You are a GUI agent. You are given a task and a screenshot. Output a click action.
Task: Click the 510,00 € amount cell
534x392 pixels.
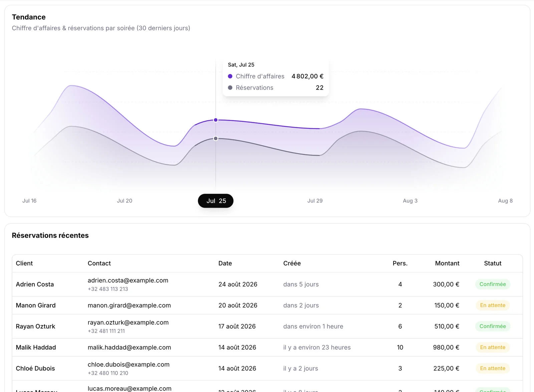(447, 326)
